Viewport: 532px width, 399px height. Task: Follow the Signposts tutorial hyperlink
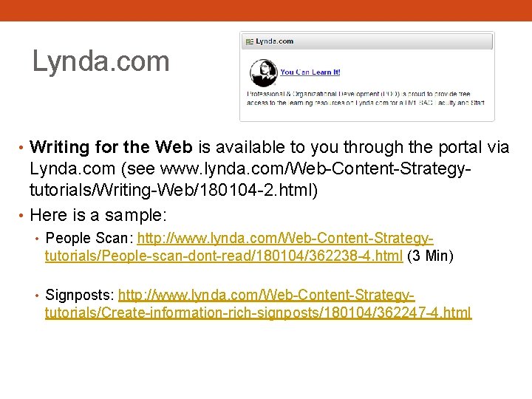point(258,304)
